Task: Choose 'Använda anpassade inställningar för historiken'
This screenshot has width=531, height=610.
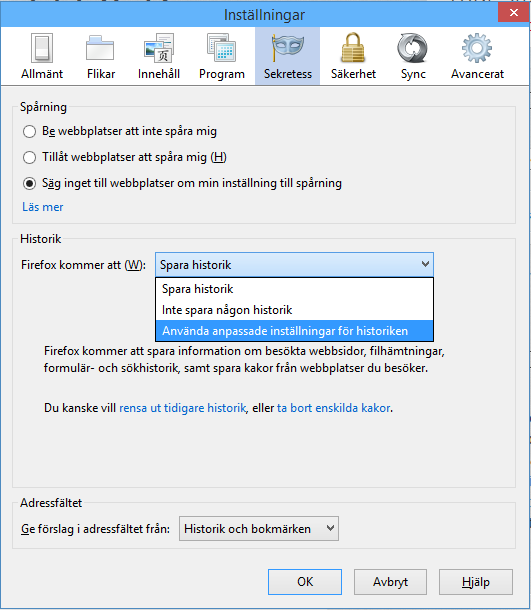Action: (294, 331)
